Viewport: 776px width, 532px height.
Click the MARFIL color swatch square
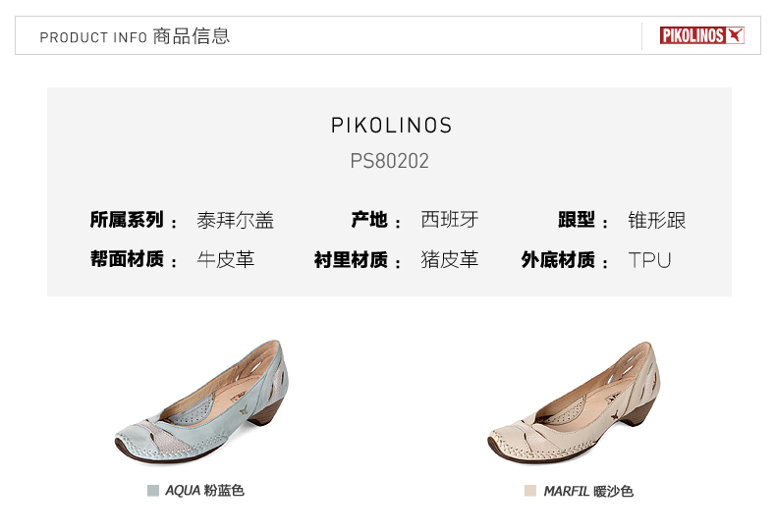point(530,491)
